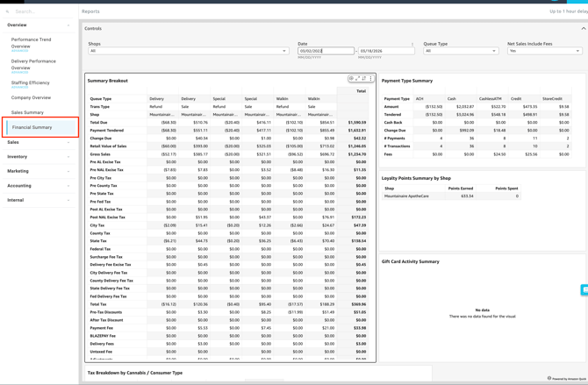Open the Sales Summary report
The width and height of the screenshot is (588, 385).
(x=27, y=112)
